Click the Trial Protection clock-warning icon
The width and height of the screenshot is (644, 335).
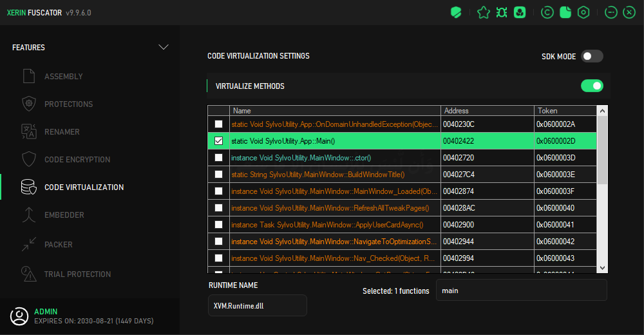tap(29, 274)
